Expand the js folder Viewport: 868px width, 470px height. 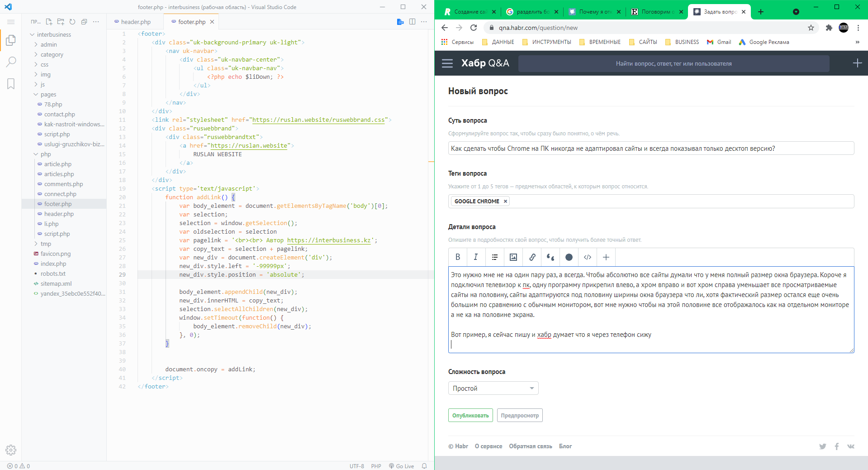pyautogui.click(x=43, y=84)
